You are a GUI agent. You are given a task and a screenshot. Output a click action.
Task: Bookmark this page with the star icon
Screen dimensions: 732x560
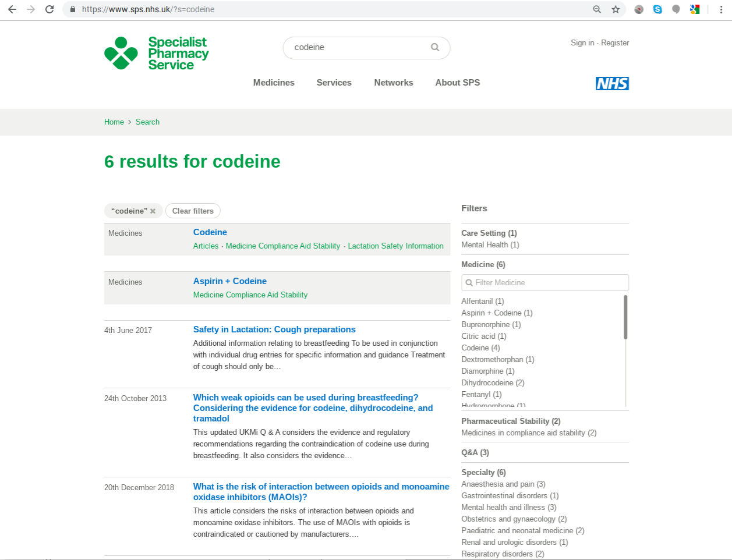click(x=616, y=9)
